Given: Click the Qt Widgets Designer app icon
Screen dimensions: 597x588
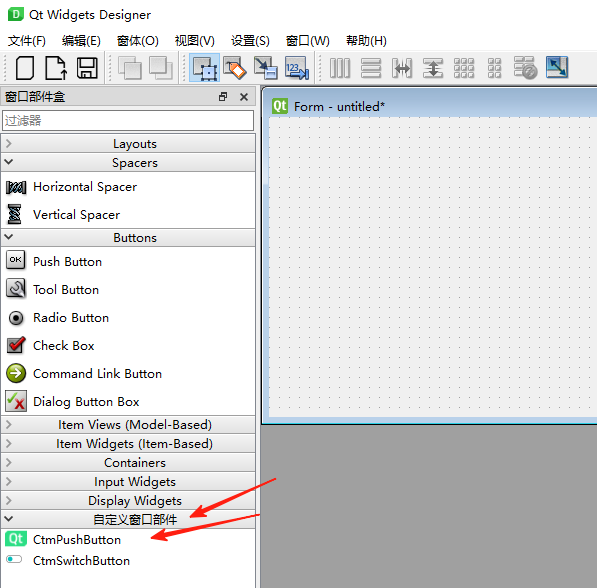Looking at the screenshot, I should pos(16,14).
